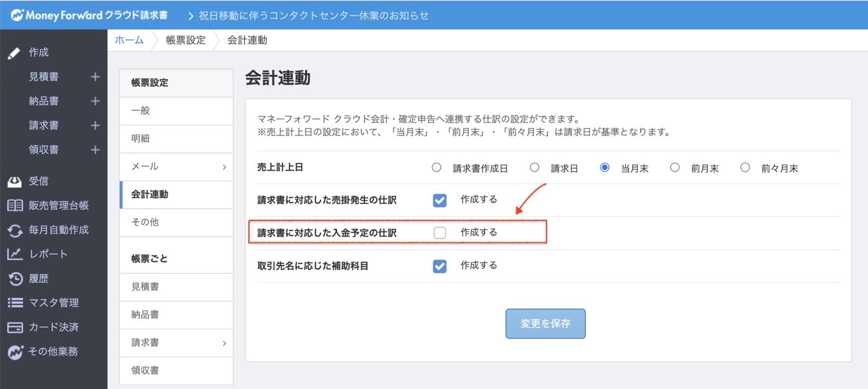Click the 販売管理台帳 book icon
The height and width of the screenshot is (389, 868).
[15, 206]
